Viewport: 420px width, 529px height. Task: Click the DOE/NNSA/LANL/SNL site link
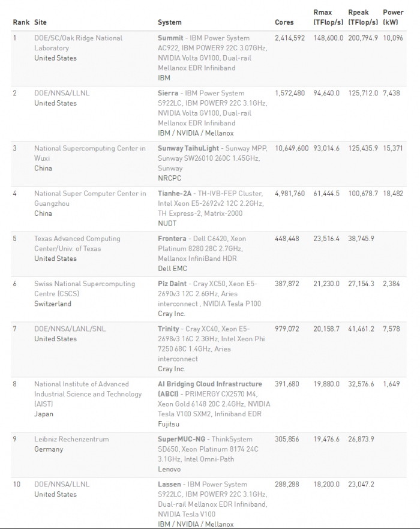(72, 329)
